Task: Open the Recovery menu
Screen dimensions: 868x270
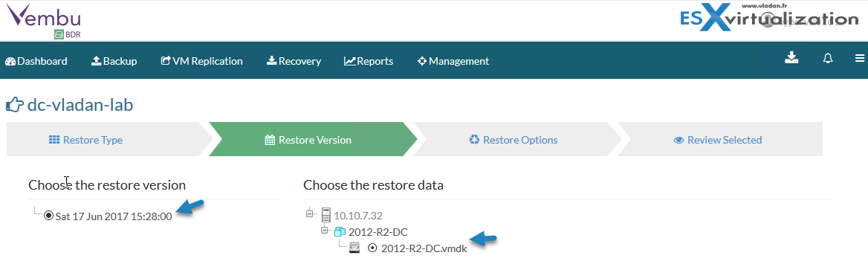Action: pyautogui.click(x=294, y=61)
